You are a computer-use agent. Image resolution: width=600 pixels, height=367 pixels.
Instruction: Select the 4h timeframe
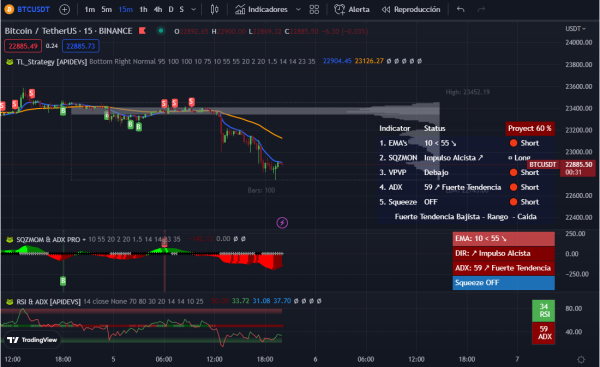click(158, 10)
